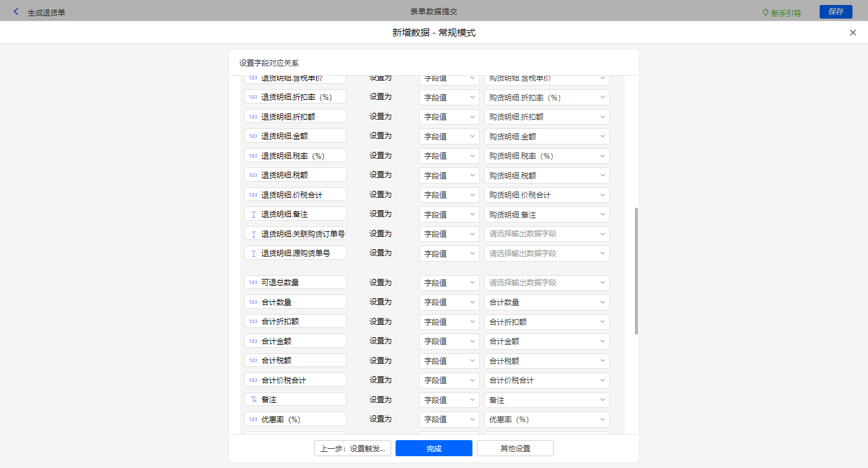Screen dimensions: 868x468
Task: Close the 新增数据 dialog with X
Action: click(852, 33)
